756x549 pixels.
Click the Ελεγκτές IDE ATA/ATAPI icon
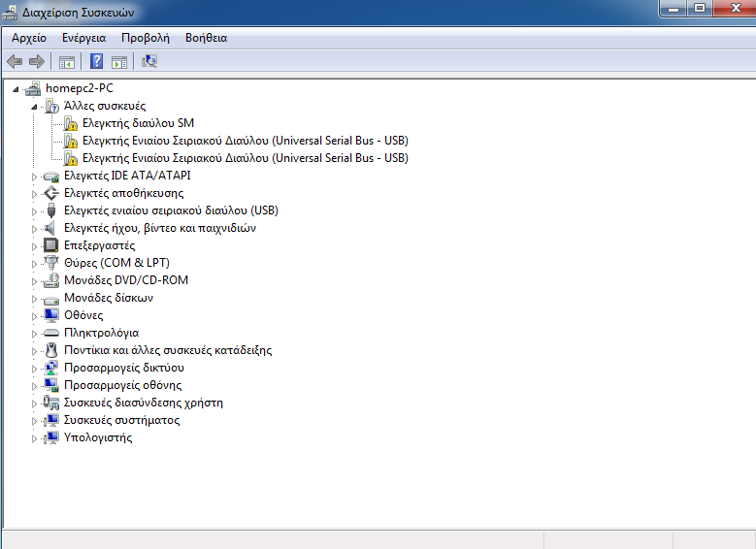pos(51,176)
